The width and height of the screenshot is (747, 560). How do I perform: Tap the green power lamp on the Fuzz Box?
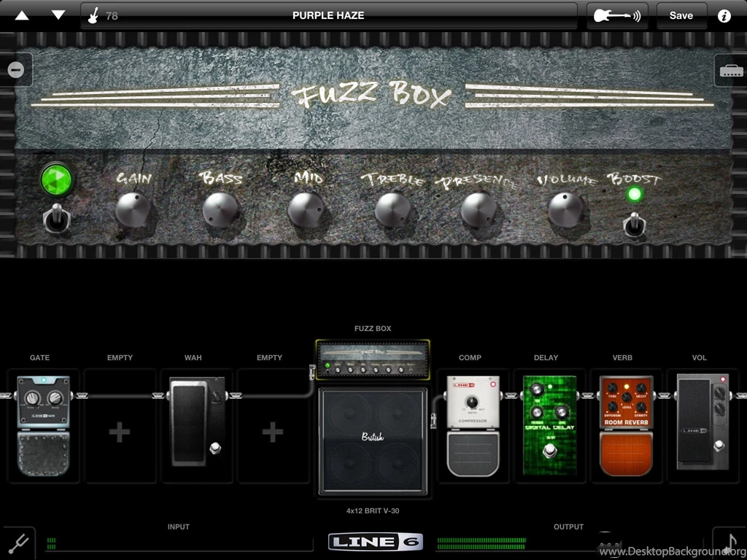pos(57,180)
